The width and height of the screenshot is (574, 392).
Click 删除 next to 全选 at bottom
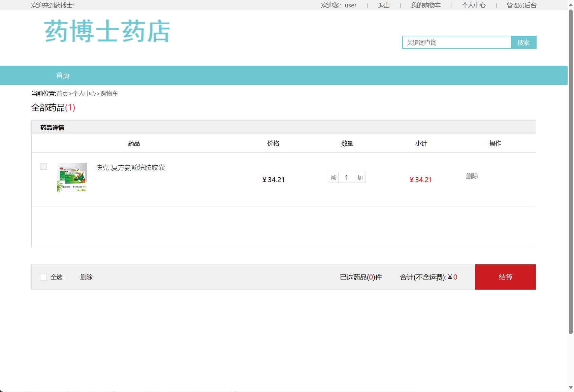[86, 277]
